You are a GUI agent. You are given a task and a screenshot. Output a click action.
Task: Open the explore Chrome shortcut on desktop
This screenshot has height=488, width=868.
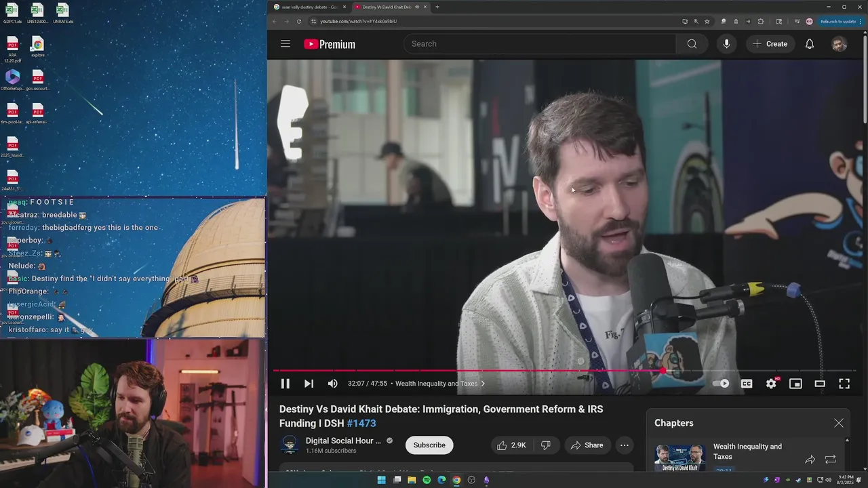pyautogui.click(x=38, y=47)
